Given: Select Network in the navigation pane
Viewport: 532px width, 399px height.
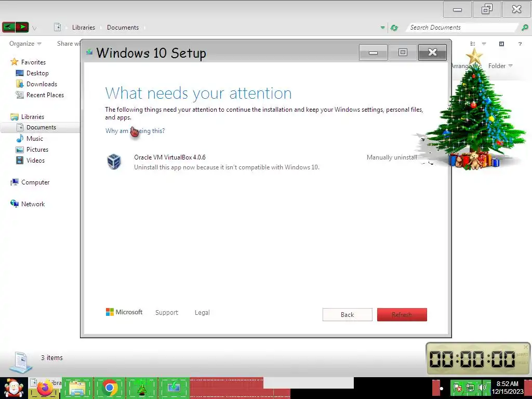Looking at the screenshot, I should [33, 204].
